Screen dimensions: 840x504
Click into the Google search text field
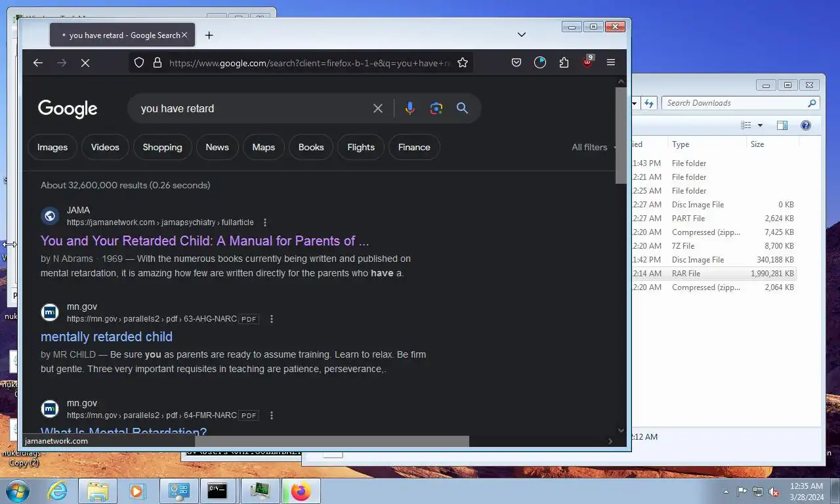(253, 108)
